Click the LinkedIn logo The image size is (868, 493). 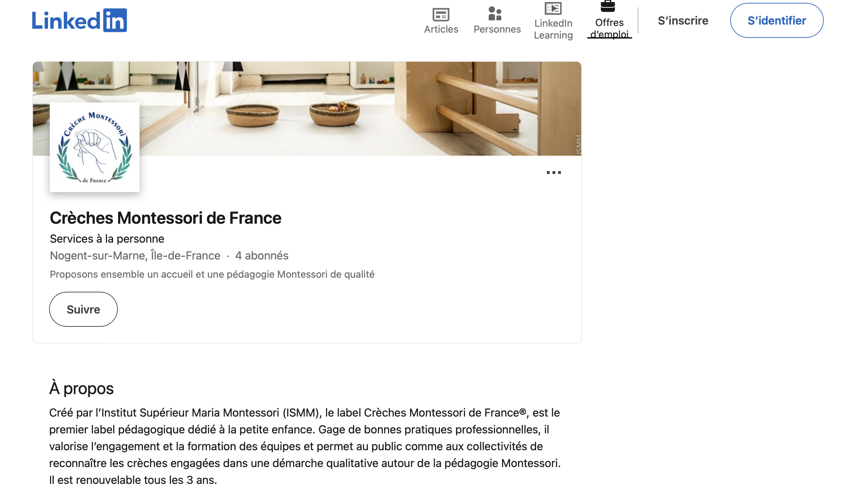pyautogui.click(x=80, y=20)
